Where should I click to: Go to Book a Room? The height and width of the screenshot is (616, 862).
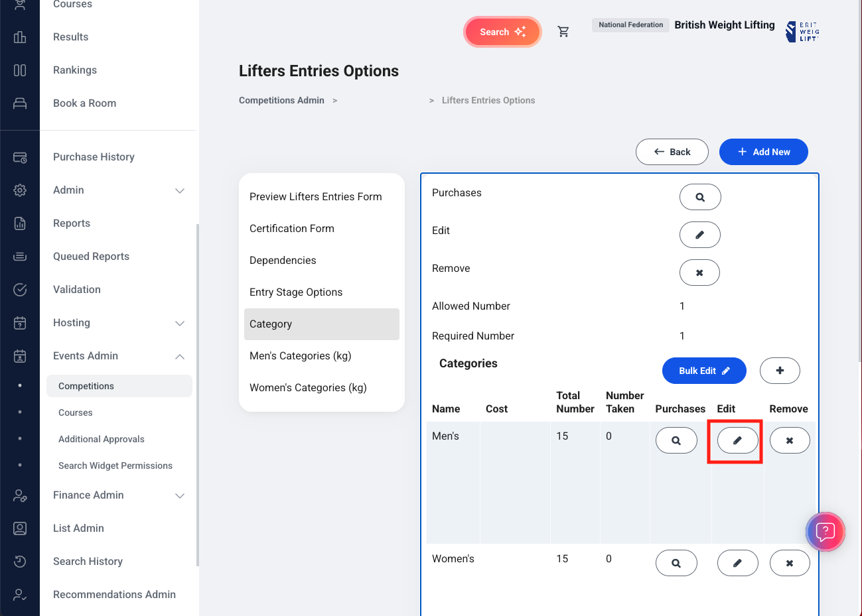[x=84, y=103]
